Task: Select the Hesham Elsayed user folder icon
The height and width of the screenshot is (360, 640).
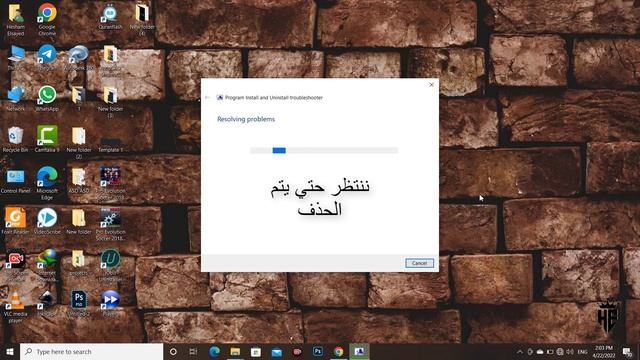Action: coord(16,19)
